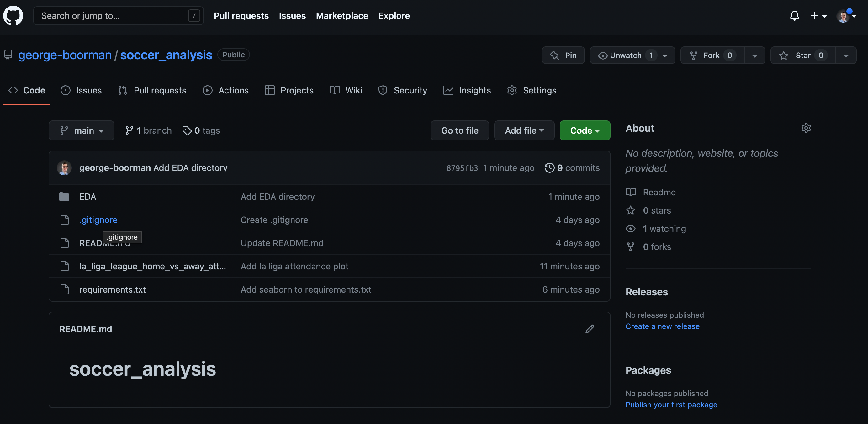The width and height of the screenshot is (868, 424).
Task: Open the EDA directory
Action: pyautogui.click(x=87, y=197)
